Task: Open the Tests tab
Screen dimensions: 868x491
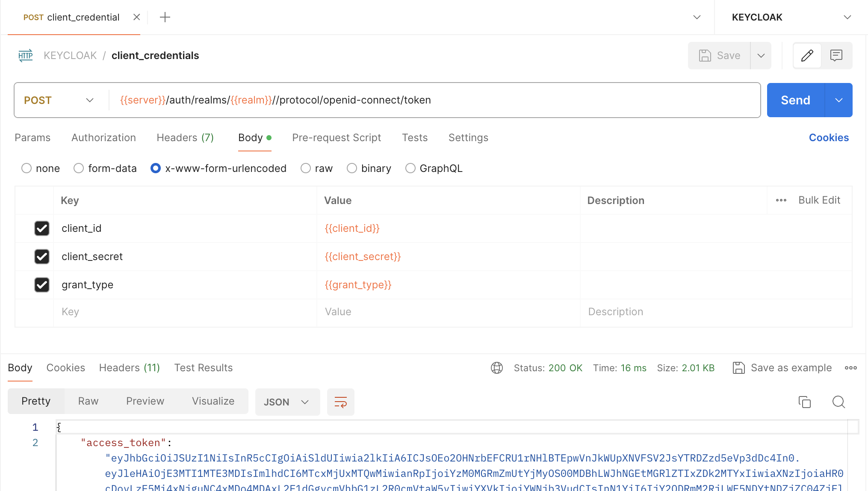Action: 415,138
